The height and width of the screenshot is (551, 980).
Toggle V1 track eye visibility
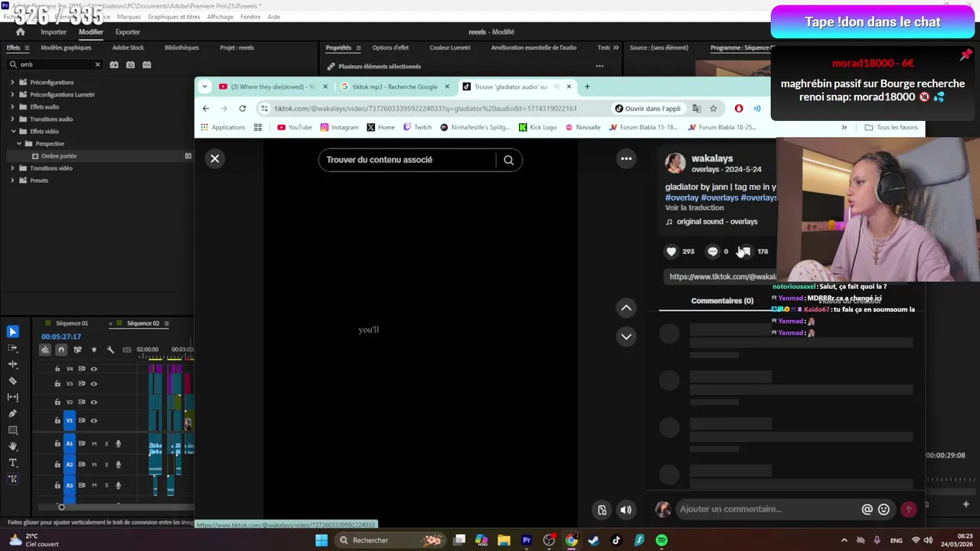[x=93, y=420]
